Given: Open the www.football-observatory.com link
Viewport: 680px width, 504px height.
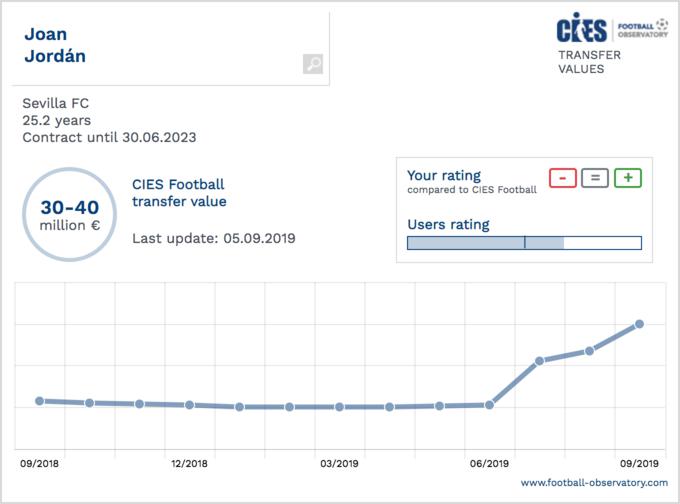Looking at the screenshot, I should point(594,482).
